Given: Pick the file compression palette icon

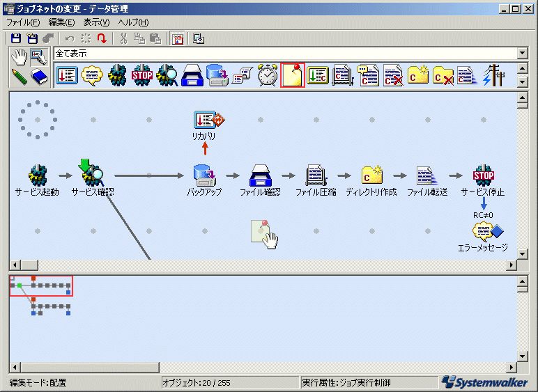Looking at the screenshot, I should tap(342, 75).
